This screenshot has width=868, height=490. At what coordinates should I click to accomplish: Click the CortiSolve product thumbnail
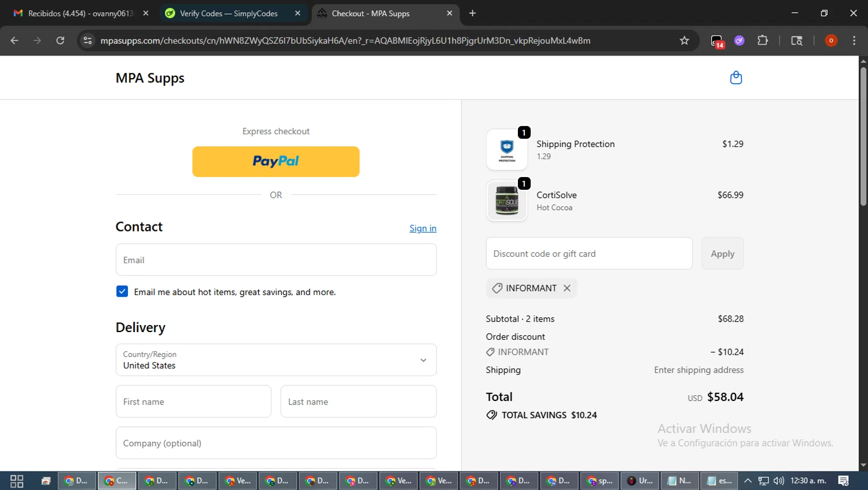pos(507,201)
